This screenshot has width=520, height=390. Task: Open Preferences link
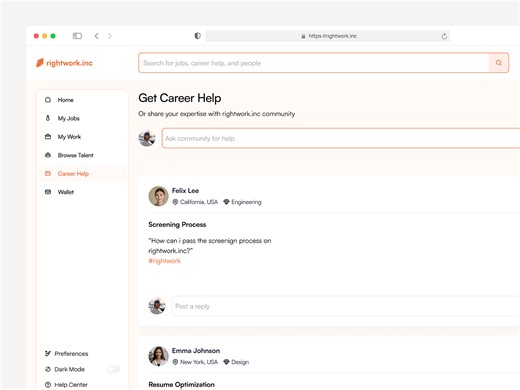[x=71, y=354]
